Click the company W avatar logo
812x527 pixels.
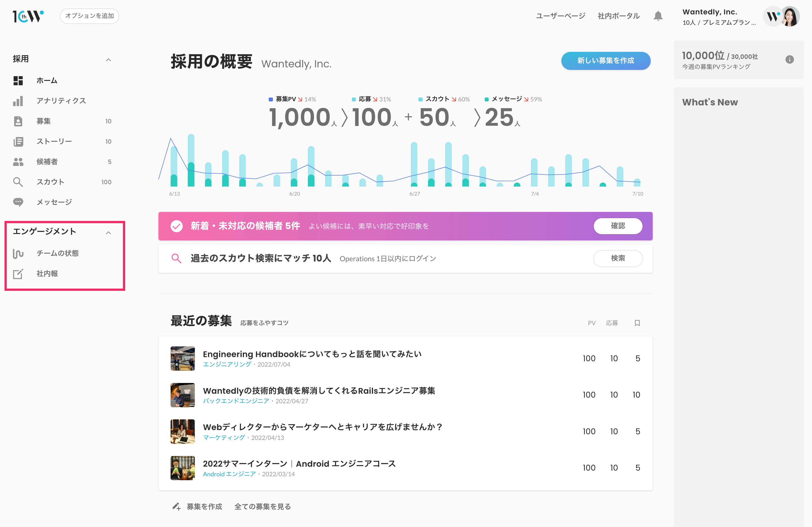[773, 16]
